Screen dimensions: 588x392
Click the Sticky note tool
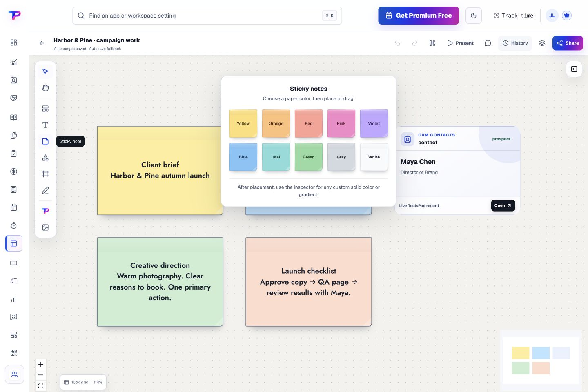pos(45,141)
